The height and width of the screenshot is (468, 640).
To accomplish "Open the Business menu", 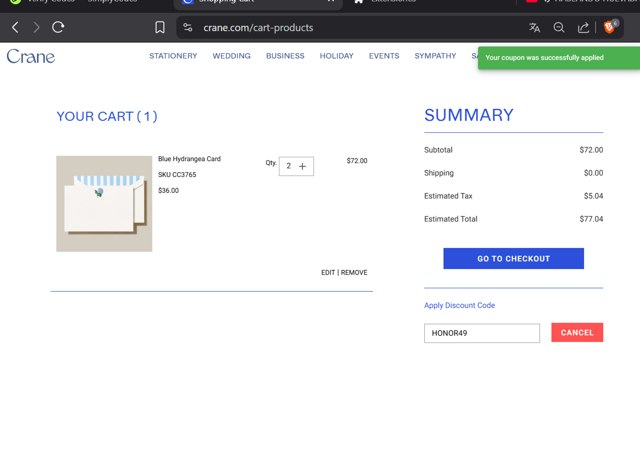I will click(285, 56).
